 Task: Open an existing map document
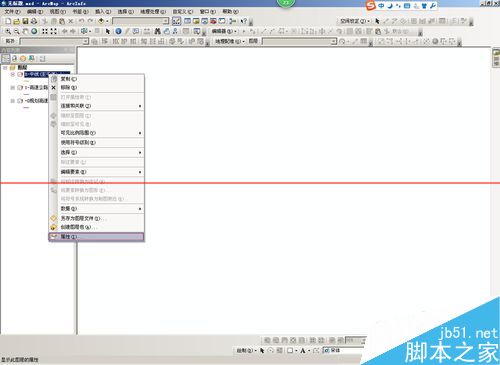click(x=16, y=21)
